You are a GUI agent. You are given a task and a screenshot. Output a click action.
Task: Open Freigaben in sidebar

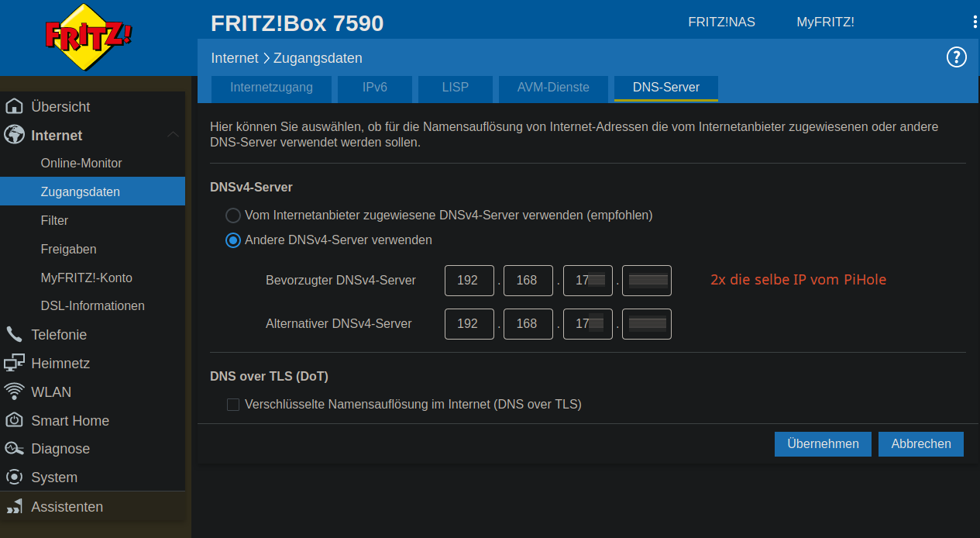click(68, 249)
